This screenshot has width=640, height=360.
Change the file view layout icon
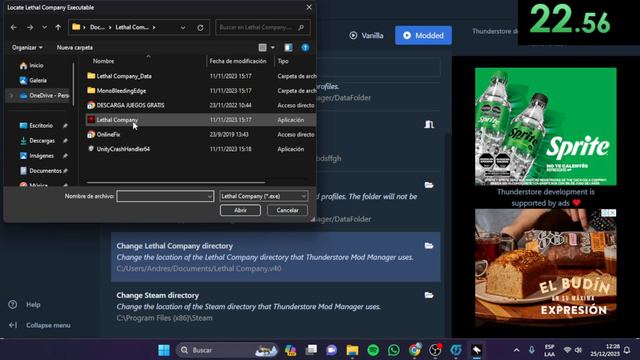point(262,47)
